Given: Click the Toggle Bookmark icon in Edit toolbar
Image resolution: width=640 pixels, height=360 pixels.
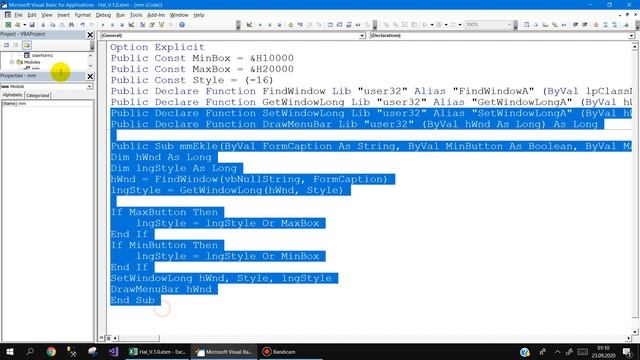Looking at the screenshot, I should (626, 25).
